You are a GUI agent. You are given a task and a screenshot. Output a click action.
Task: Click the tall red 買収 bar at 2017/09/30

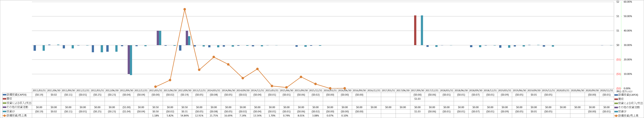[415, 30]
